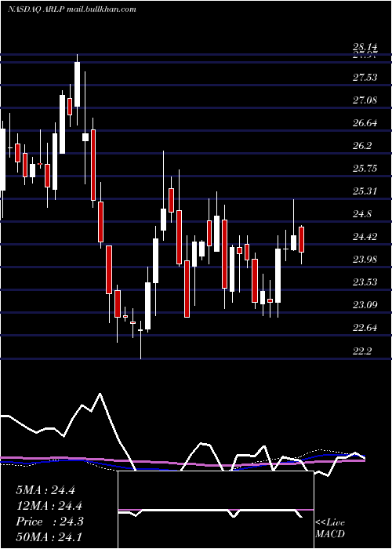Select the 23.09 price axis label

[x=365, y=305]
